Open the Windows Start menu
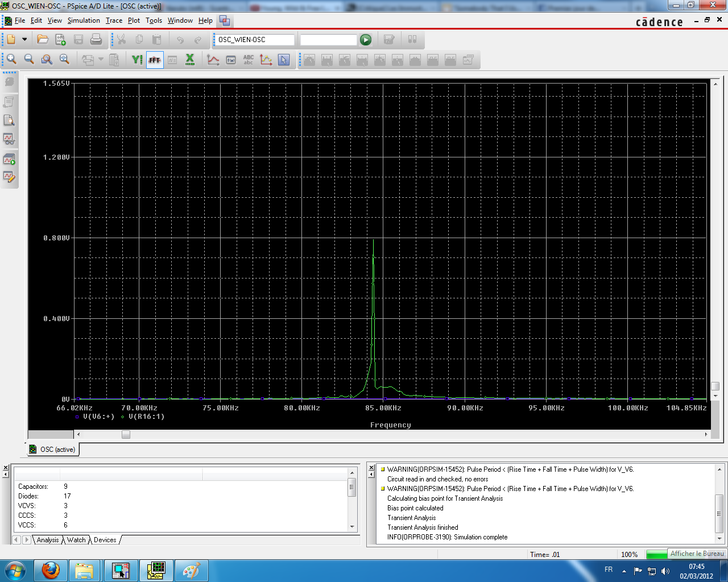The width and height of the screenshot is (728, 582). (x=15, y=571)
